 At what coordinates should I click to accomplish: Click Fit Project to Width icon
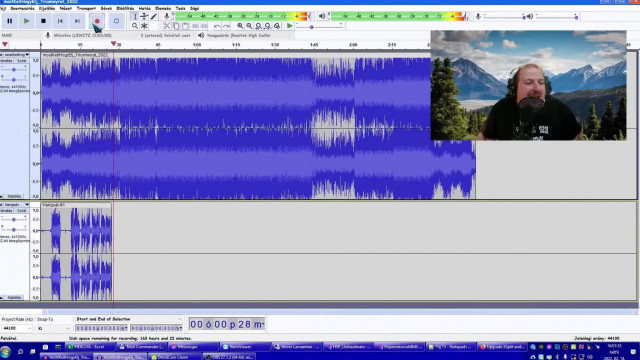[268, 26]
